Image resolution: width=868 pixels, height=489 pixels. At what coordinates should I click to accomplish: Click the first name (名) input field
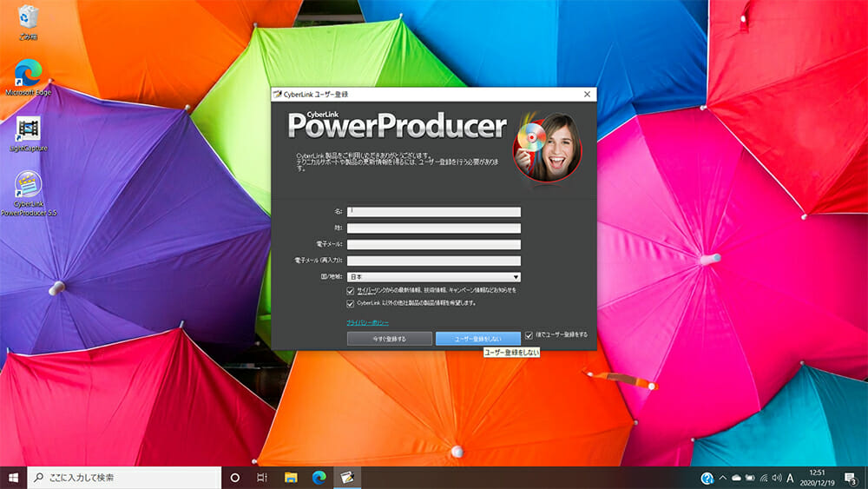[x=433, y=212]
